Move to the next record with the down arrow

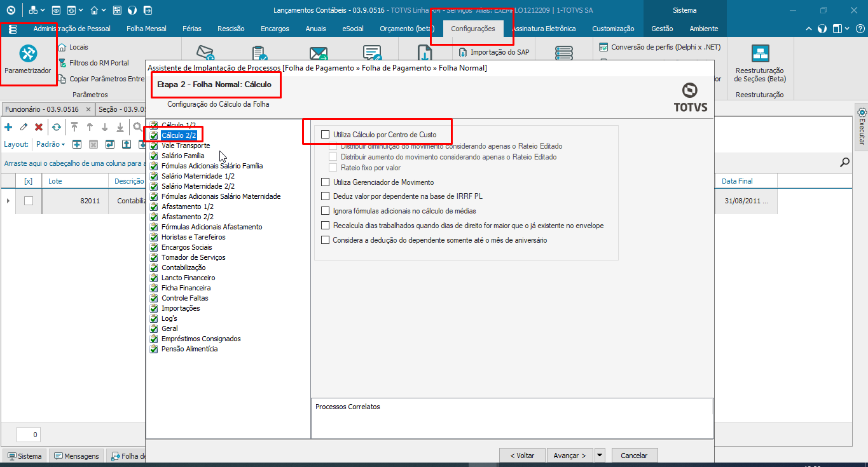pyautogui.click(x=105, y=127)
